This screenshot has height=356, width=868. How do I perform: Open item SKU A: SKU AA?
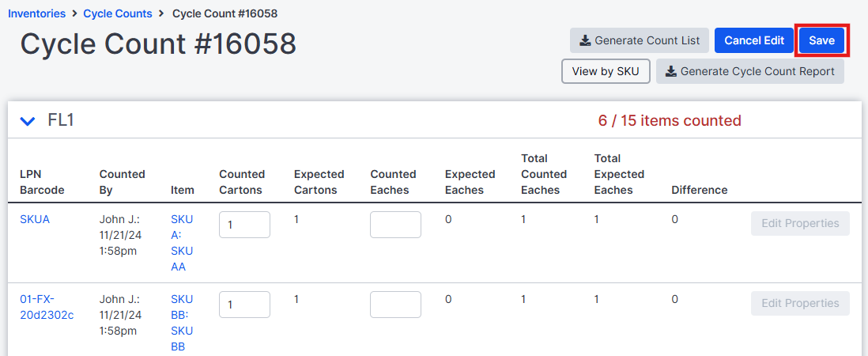tap(182, 243)
